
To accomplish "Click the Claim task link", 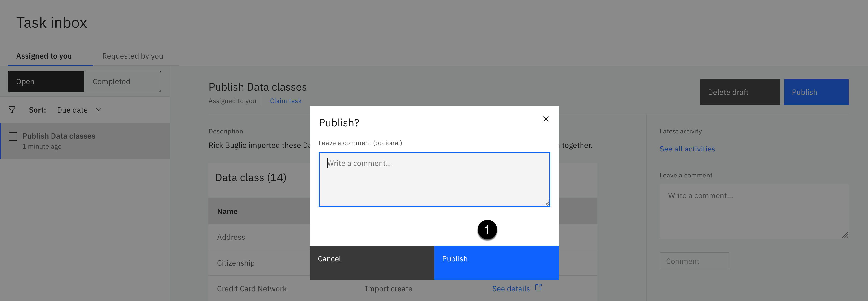I will (285, 101).
